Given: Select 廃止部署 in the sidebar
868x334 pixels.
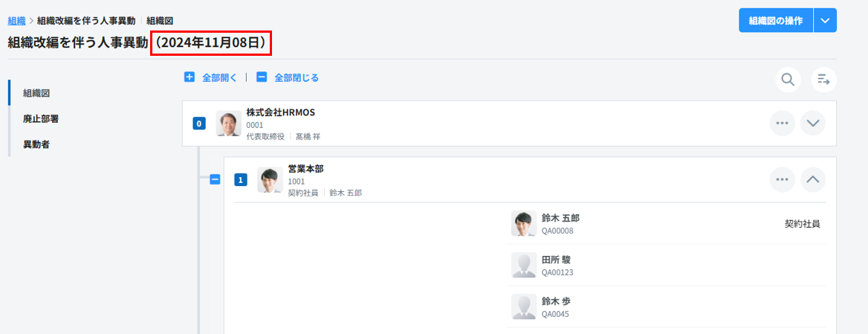Looking at the screenshot, I should click(x=40, y=118).
